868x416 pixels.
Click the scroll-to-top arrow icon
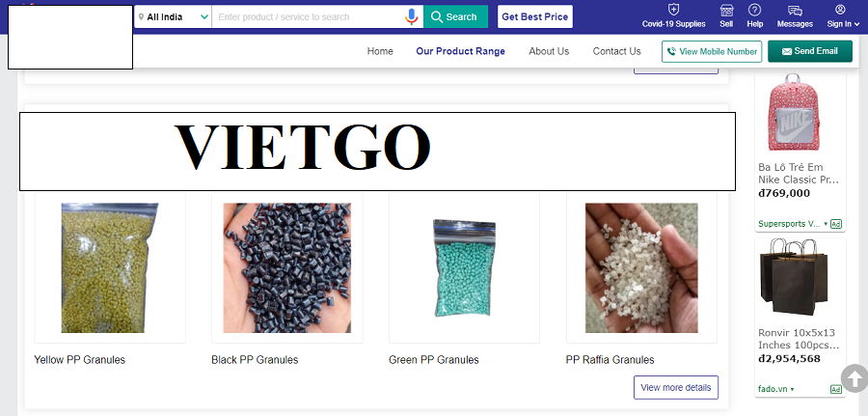tap(854, 379)
